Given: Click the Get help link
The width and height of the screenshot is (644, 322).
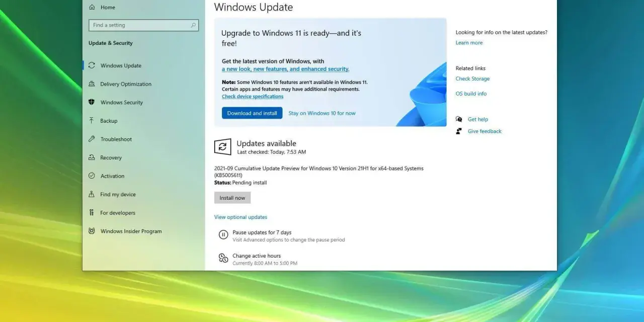Looking at the screenshot, I should pos(478,119).
